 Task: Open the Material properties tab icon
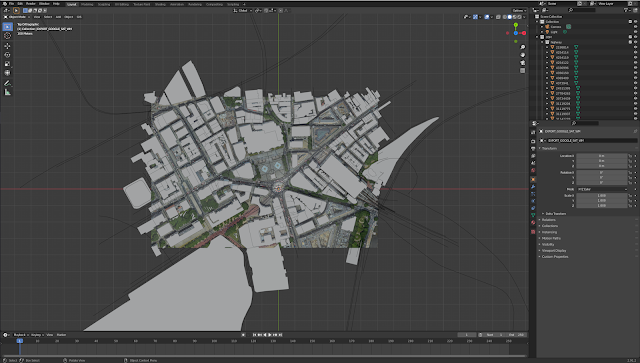(x=533, y=223)
